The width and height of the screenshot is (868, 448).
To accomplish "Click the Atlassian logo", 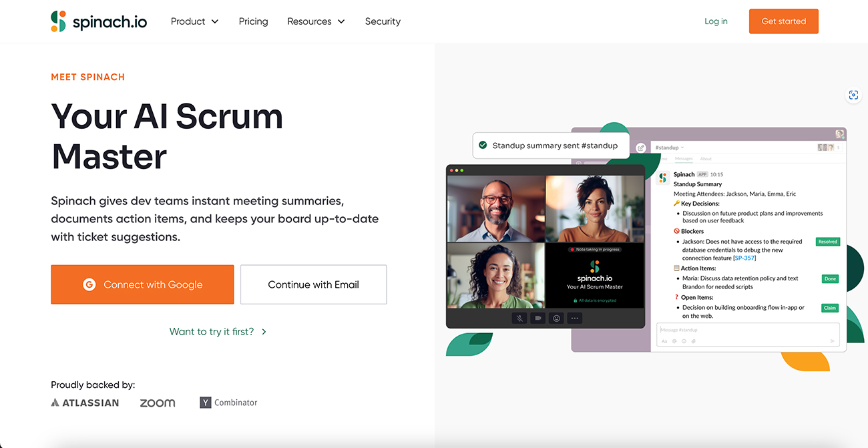I will coord(85,403).
